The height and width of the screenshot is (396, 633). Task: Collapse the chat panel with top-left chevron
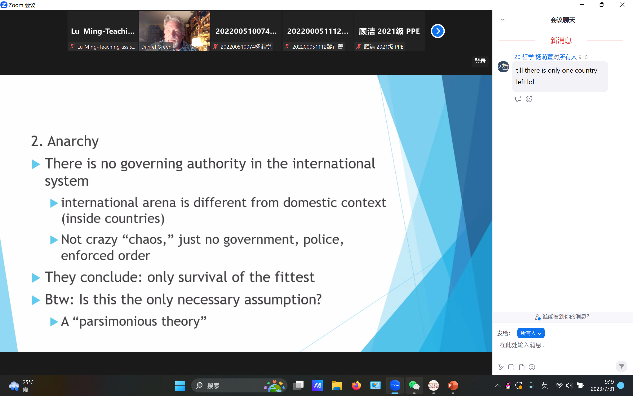click(503, 19)
